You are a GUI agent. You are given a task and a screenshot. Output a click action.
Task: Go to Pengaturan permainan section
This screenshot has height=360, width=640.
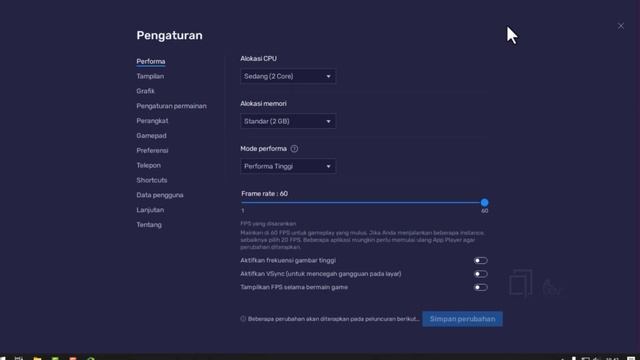[171, 106]
